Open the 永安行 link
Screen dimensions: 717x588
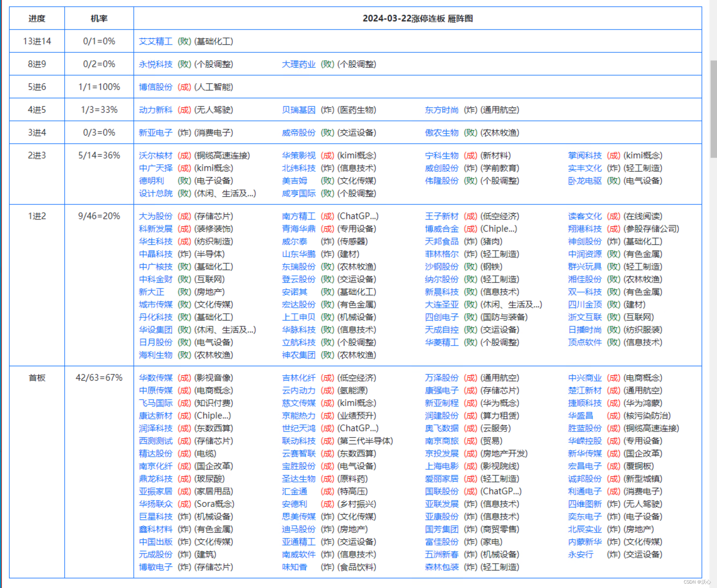(x=581, y=554)
